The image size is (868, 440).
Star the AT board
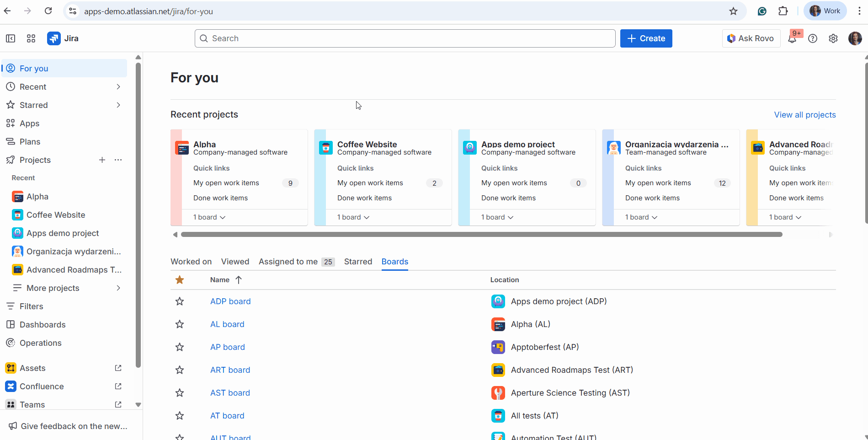tap(180, 416)
